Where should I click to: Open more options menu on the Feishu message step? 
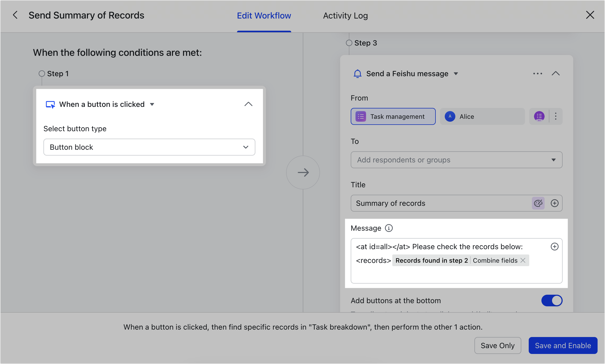[x=537, y=74]
